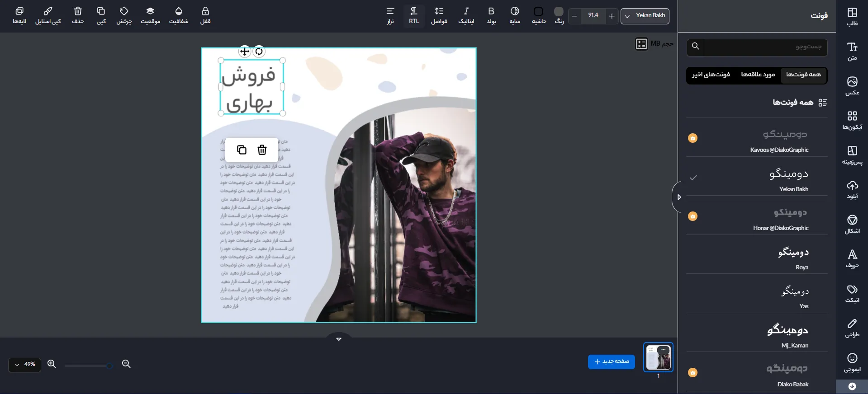Click the کپی استایل copy style tool

coord(48,15)
